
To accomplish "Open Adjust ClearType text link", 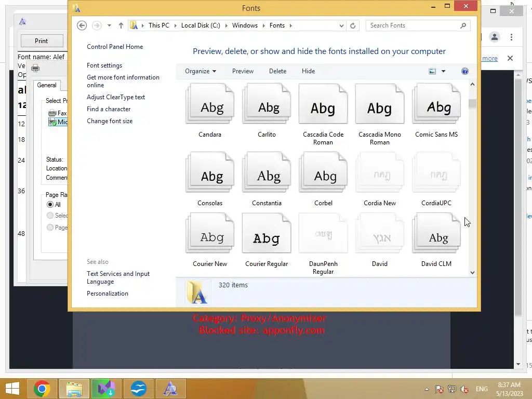I will (x=116, y=97).
